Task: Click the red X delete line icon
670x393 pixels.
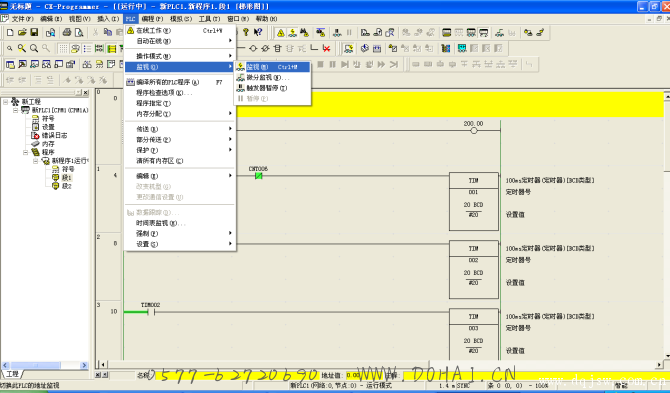Action: click(326, 49)
